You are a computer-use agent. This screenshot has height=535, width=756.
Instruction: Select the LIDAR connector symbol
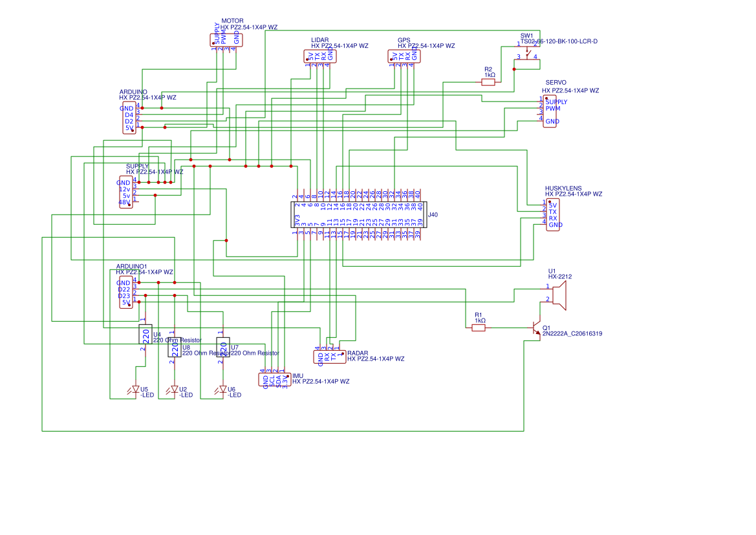pyautogui.click(x=319, y=56)
